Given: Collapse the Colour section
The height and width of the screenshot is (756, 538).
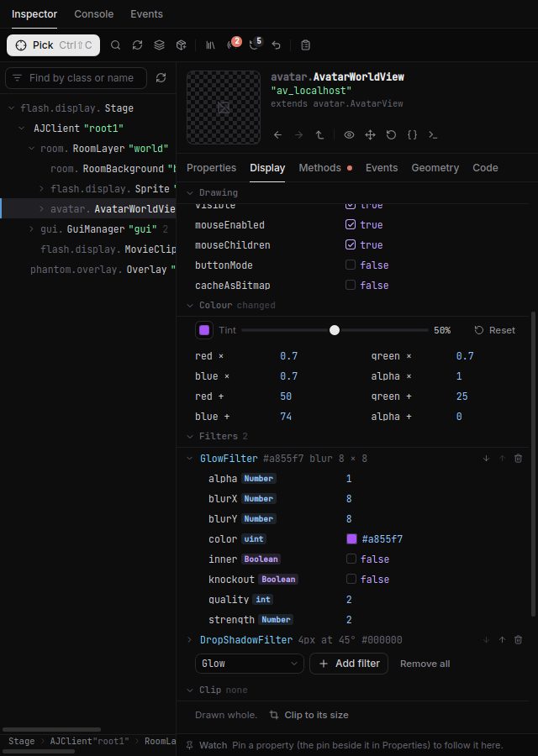Looking at the screenshot, I should 190,305.
